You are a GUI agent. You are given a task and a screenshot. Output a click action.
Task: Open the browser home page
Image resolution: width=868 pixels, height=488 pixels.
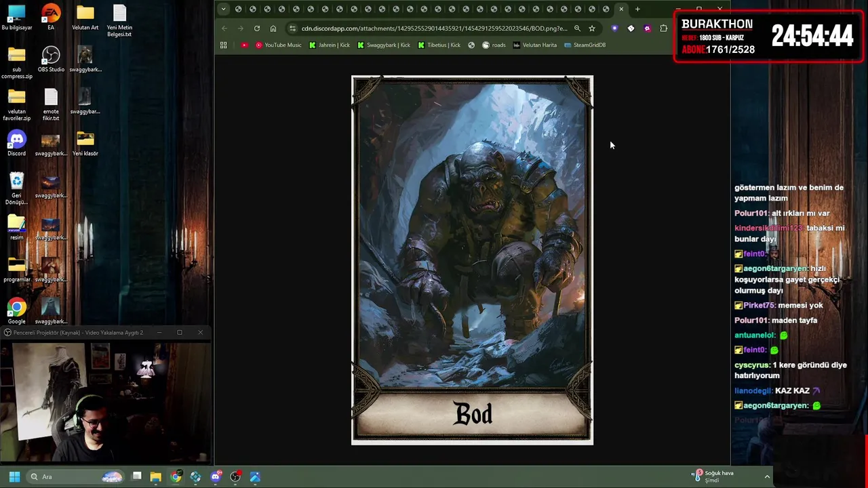pos(273,28)
